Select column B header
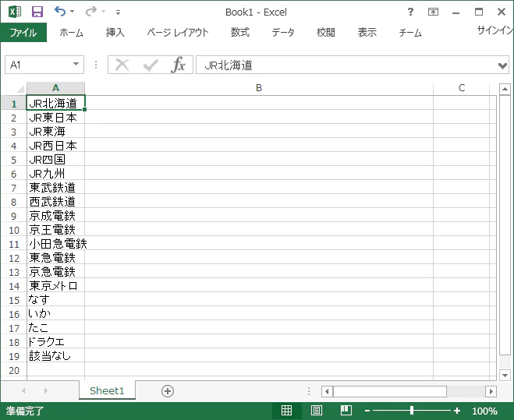 point(259,88)
